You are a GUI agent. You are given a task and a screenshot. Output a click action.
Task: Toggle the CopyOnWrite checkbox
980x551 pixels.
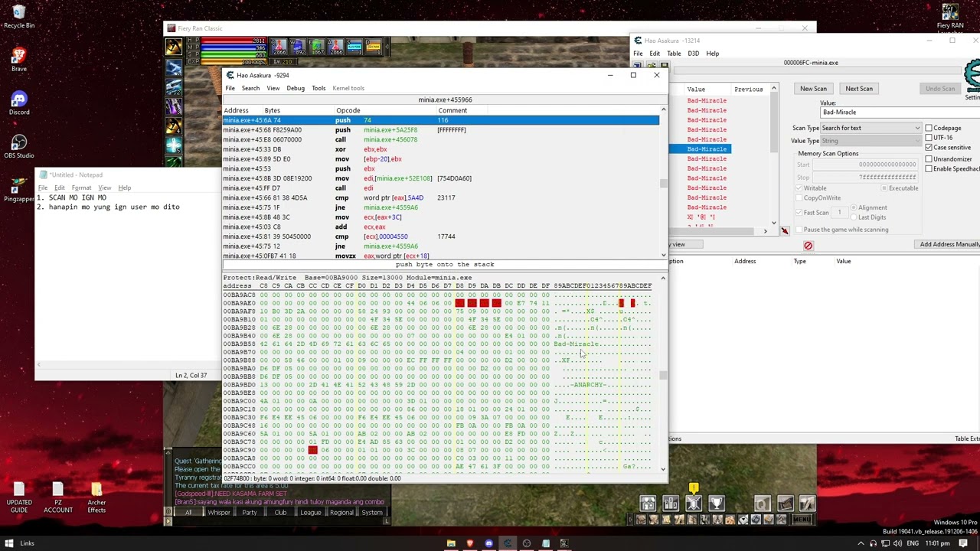click(799, 198)
